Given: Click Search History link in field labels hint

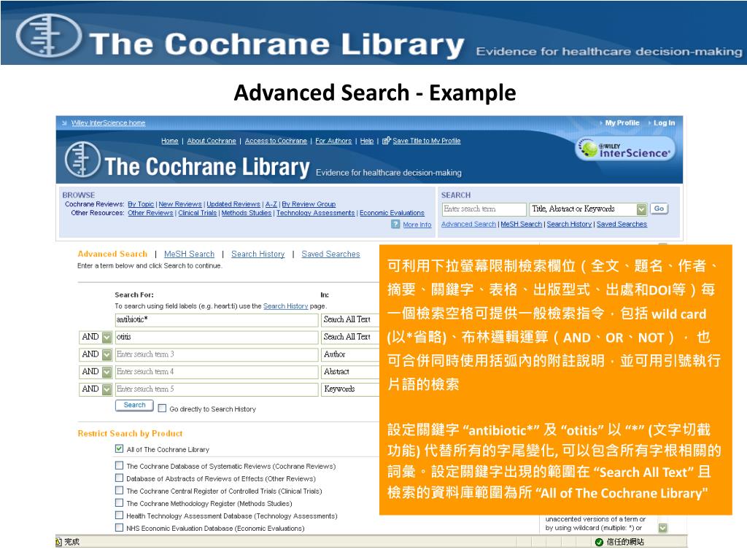Looking at the screenshot, I should (x=285, y=306).
